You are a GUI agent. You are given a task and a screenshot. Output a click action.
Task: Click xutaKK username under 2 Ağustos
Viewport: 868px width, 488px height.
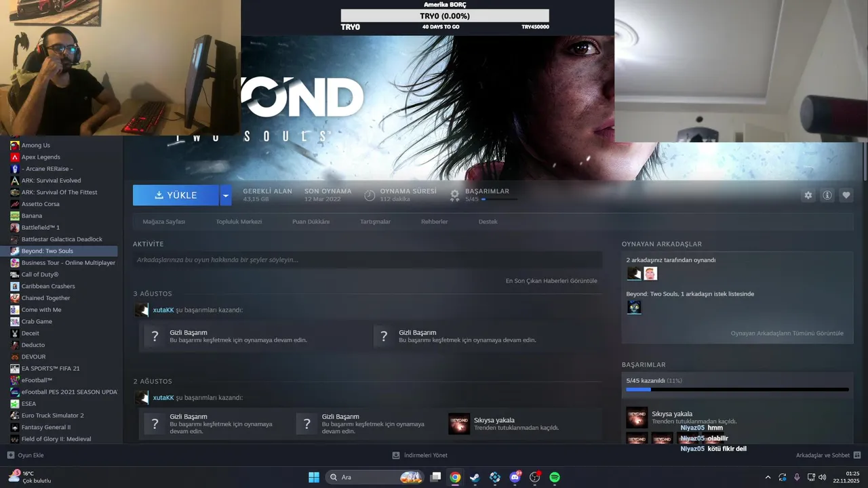163,398
